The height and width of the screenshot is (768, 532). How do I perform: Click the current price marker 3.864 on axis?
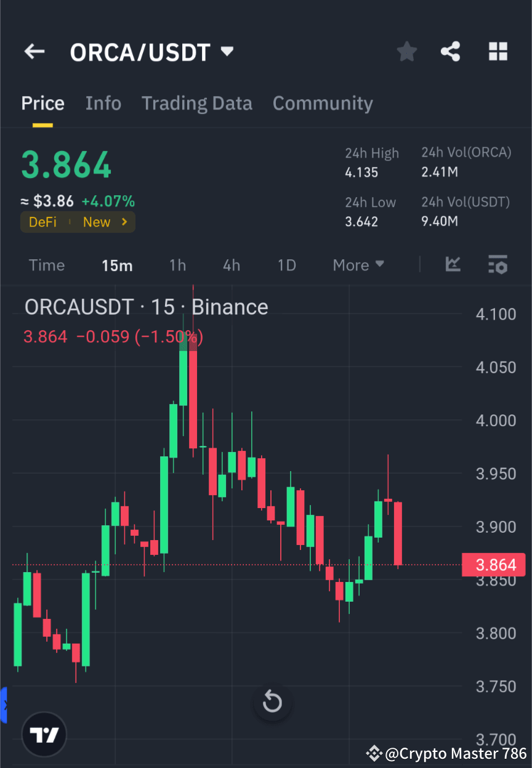[493, 565]
